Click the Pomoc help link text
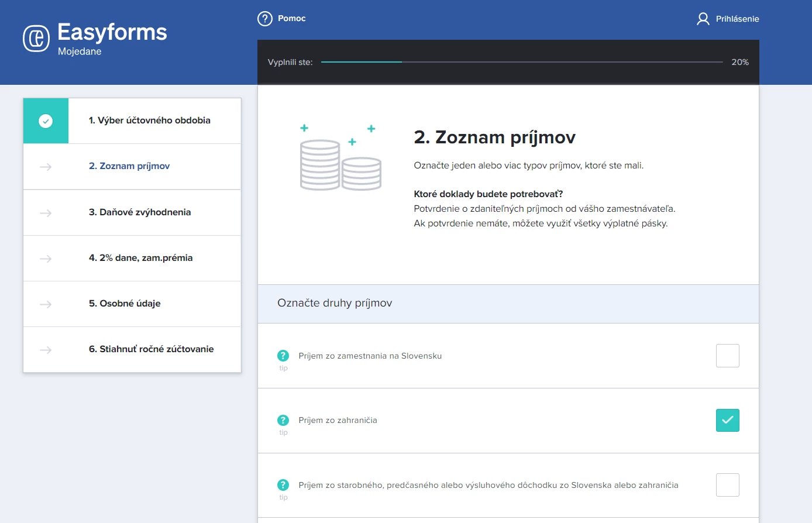Viewport: 812px width, 523px height. point(291,19)
